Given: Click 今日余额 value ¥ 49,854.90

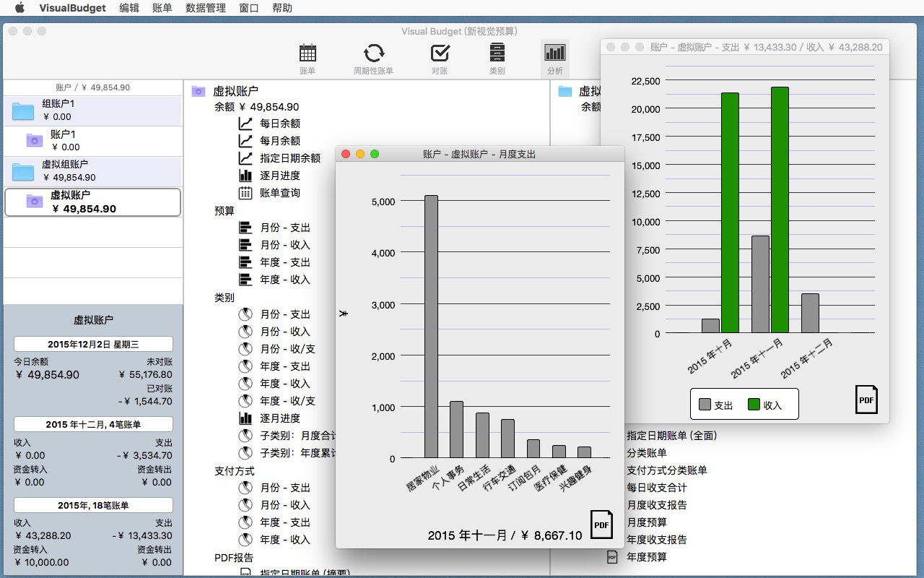Looking at the screenshot, I should pyautogui.click(x=47, y=375).
